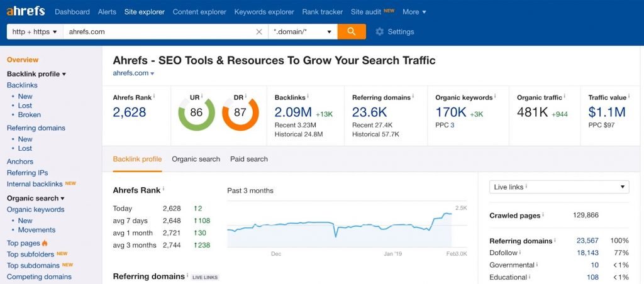Screen dimensions: 644x284
Task: Open Rank tracker
Action: click(323, 12)
